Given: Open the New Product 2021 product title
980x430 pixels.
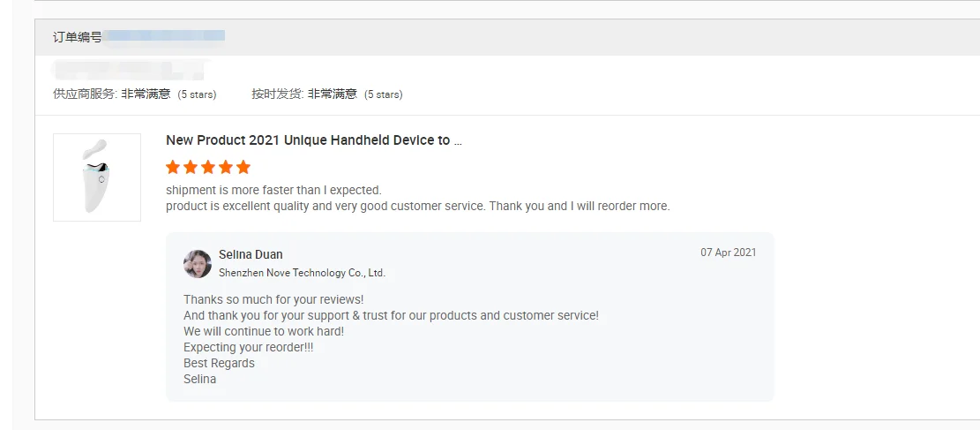Looking at the screenshot, I should [x=313, y=140].
